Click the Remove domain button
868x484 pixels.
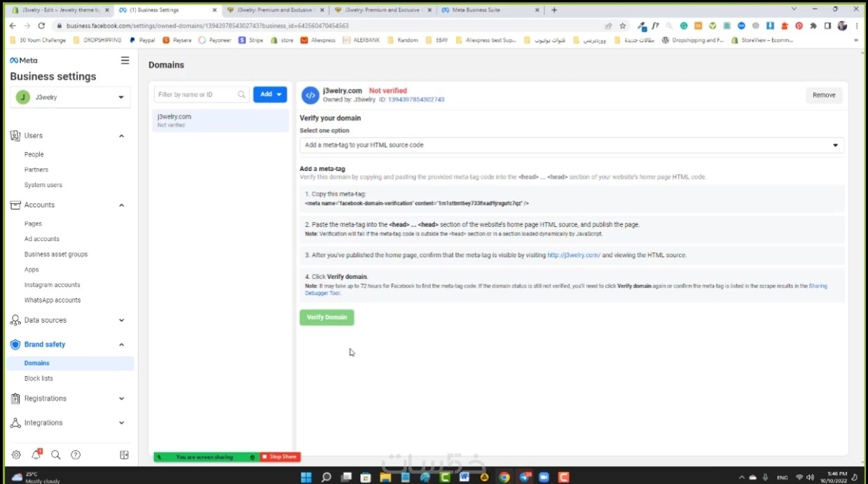click(824, 95)
